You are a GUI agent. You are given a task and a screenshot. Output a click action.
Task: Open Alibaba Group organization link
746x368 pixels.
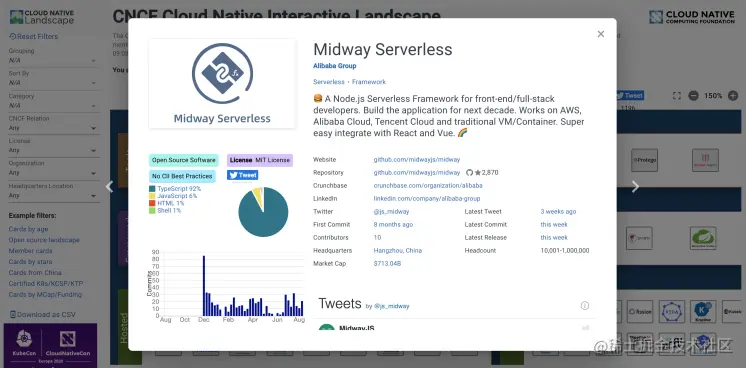click(334, 66)
